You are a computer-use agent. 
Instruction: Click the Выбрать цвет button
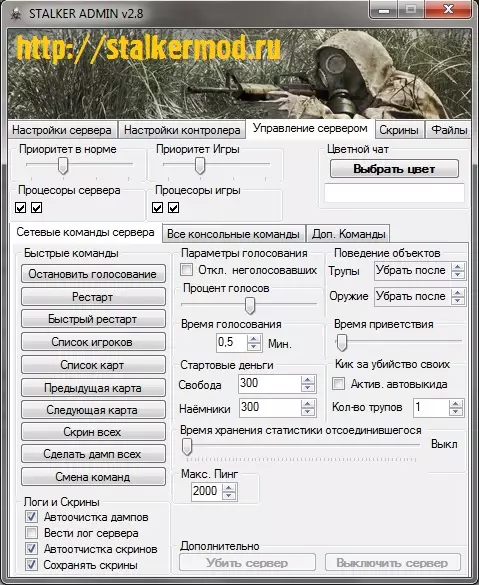[394, 169]
